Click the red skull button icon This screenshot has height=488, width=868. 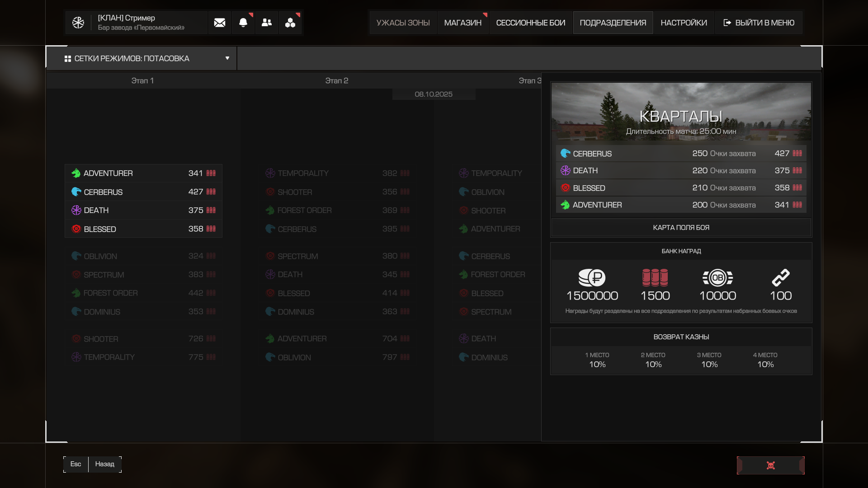771,465
